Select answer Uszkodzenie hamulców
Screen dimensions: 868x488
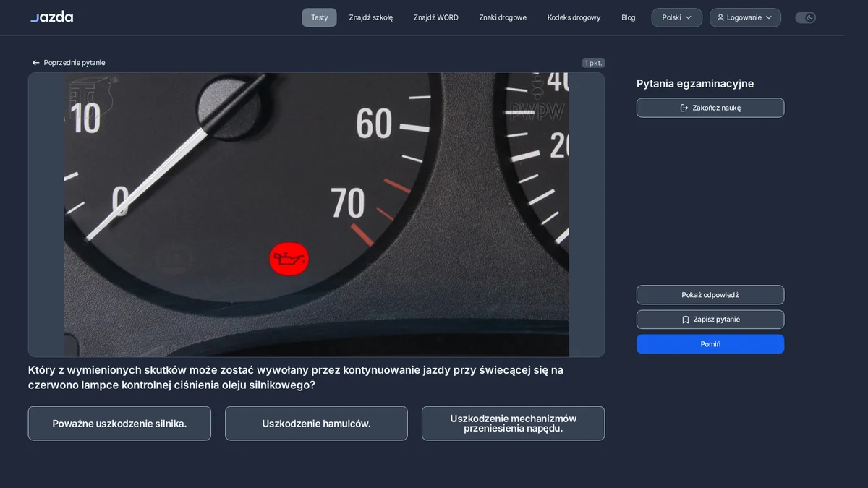[316, 424]
